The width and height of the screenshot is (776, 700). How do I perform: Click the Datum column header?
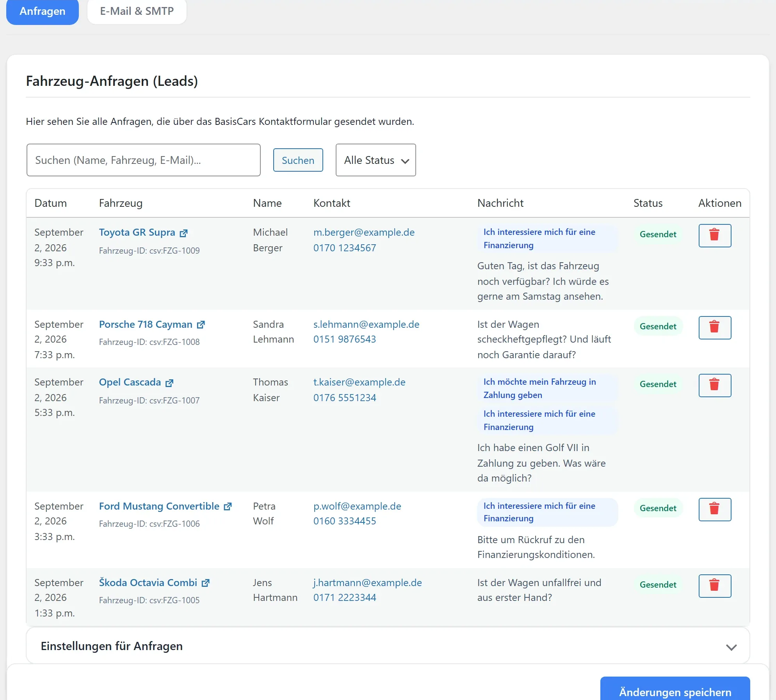[x=51, y=203]
